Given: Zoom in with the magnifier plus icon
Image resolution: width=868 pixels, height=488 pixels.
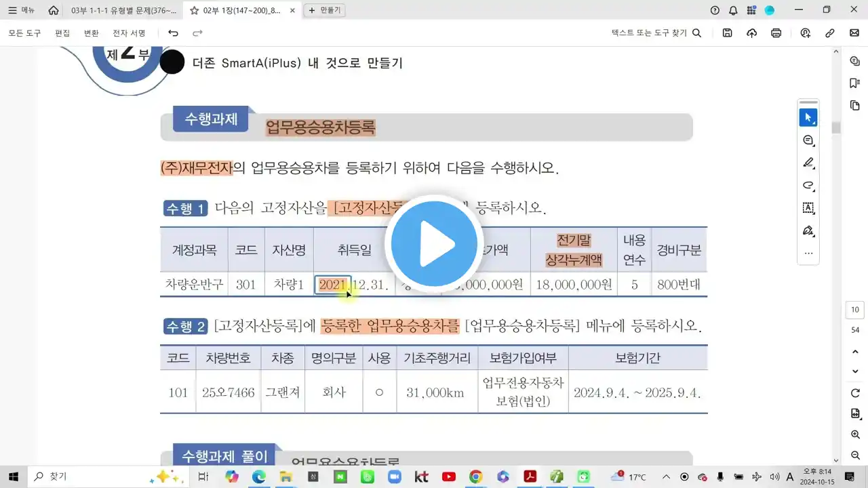Looking at the screenshot, I should [x=854, y=434].
